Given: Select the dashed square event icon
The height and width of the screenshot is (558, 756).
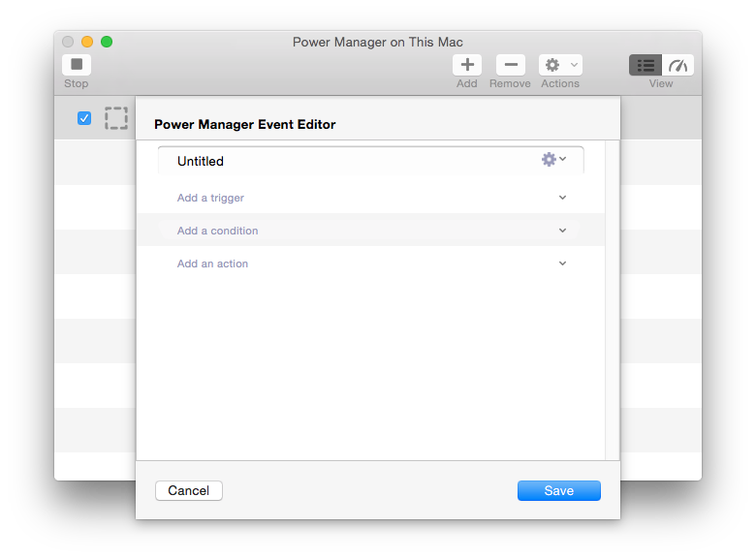Looking at the screenshot, I should (116, 118).
